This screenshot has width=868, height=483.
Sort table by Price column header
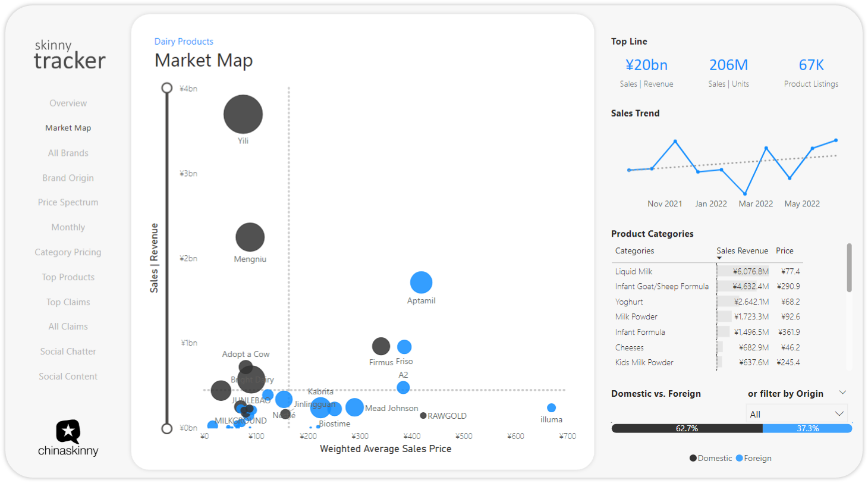click(785, 251)
